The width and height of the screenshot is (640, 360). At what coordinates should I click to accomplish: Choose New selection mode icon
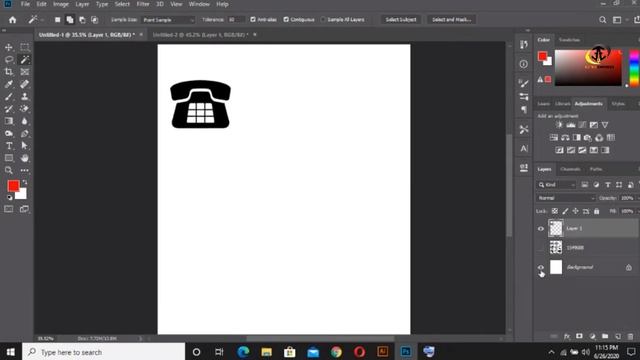coord(58,20)
